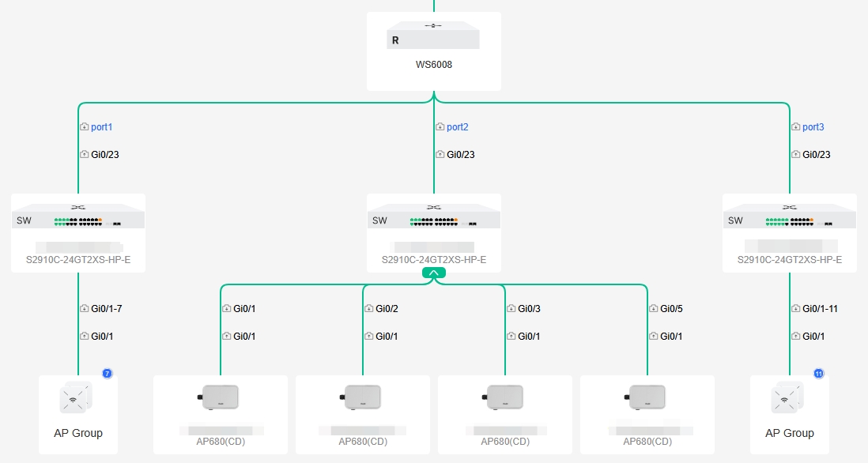Collapse the middle switch's AP children
The width and height of the screenshot is (868, 463).
click(434, 273)
